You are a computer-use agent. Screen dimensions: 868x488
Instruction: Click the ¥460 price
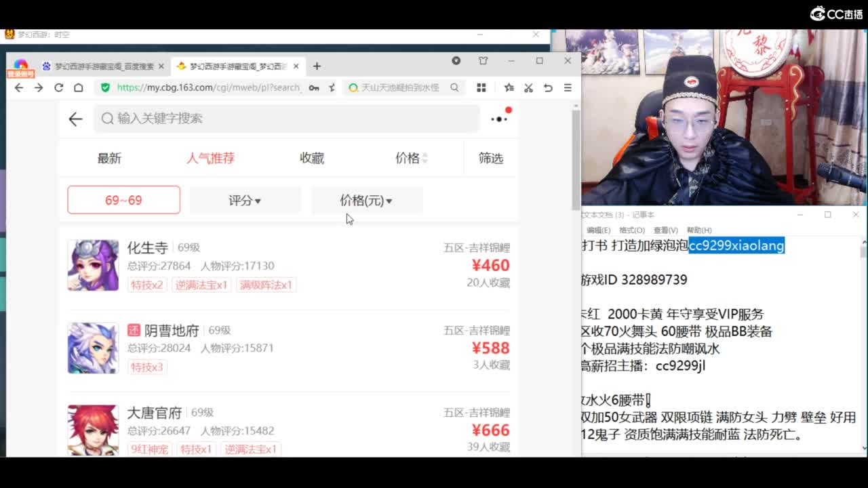tap(490, 265)
